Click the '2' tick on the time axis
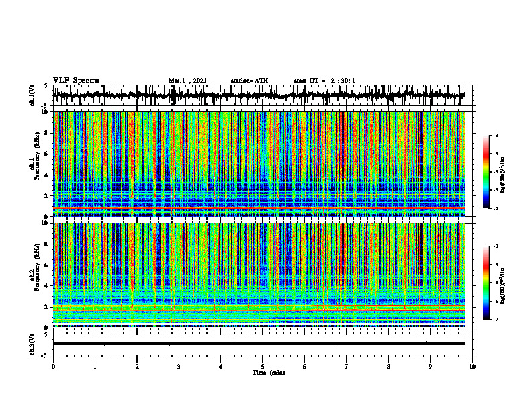 click(137, 367)
